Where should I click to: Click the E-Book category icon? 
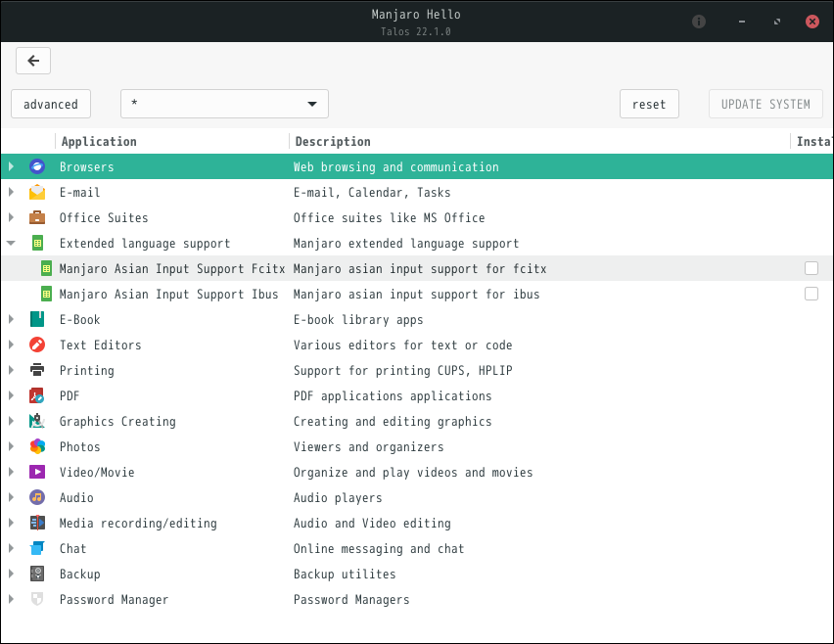point(37,319)
